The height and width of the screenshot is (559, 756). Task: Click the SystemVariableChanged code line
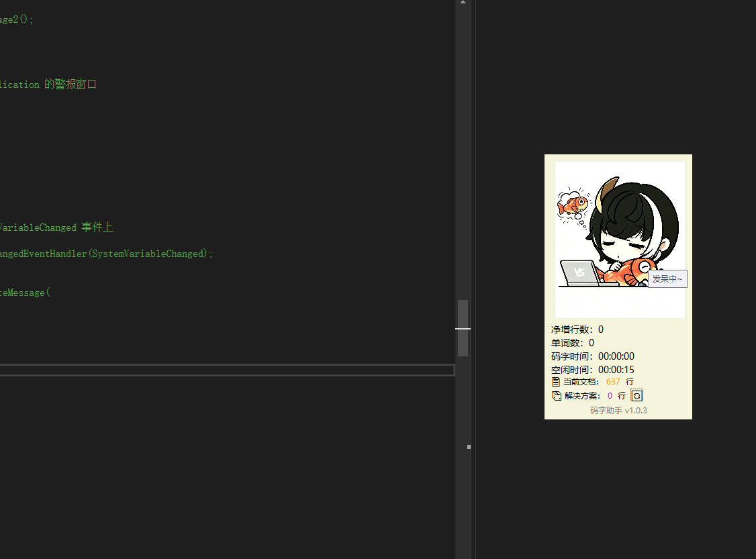tap(107, 254)
